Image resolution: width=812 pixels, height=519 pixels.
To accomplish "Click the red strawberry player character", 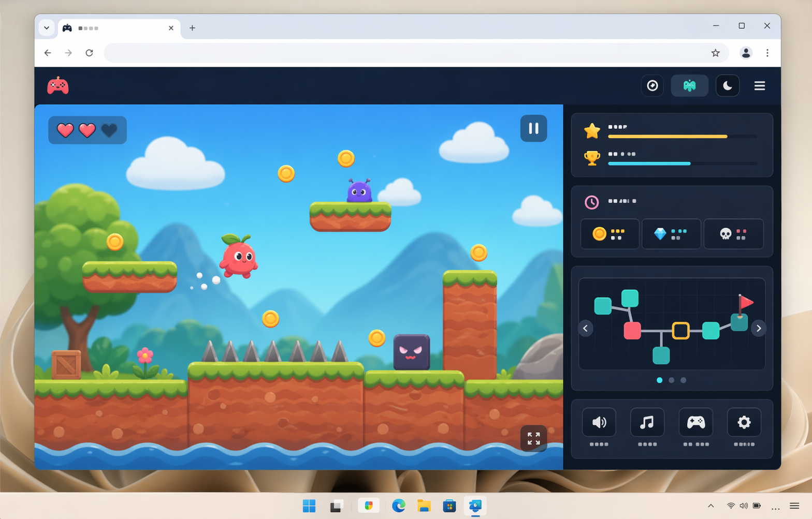I will (239, 256).
